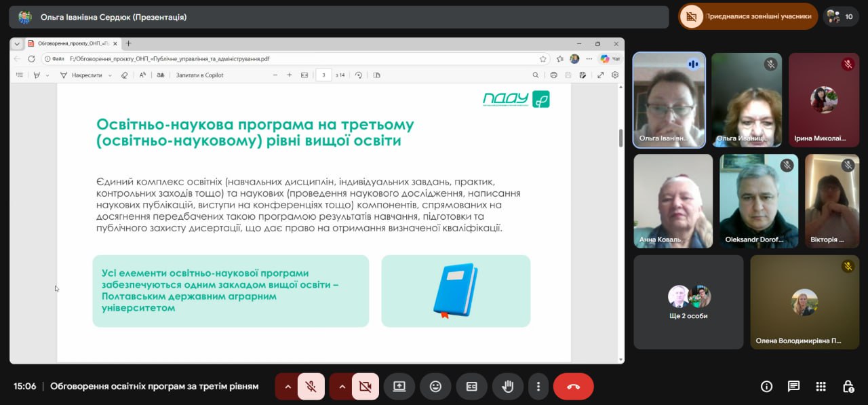Click 'Запитати в Copilot' in PDF toolbar
Viewport: 868px width, 405px height.
click(x=199, y=75)
